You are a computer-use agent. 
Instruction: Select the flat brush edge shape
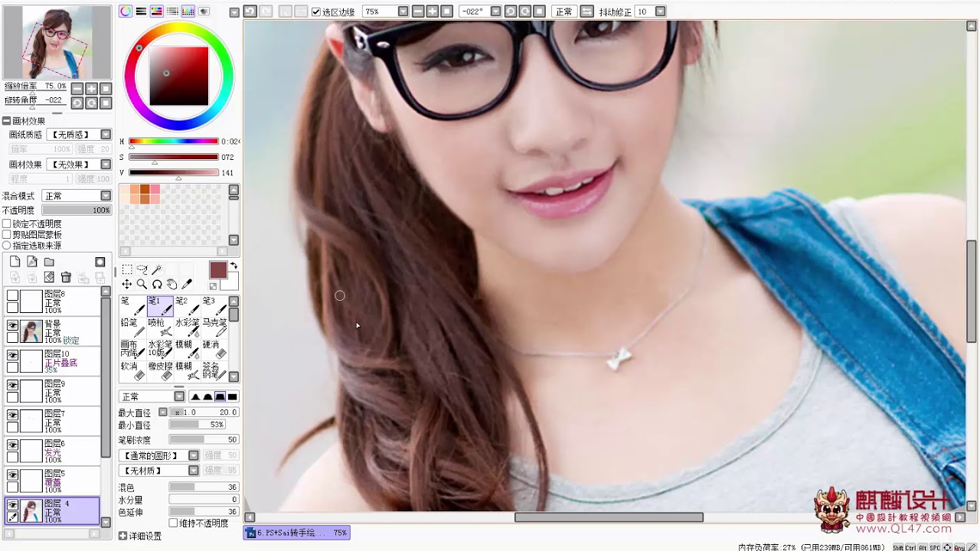232,396
